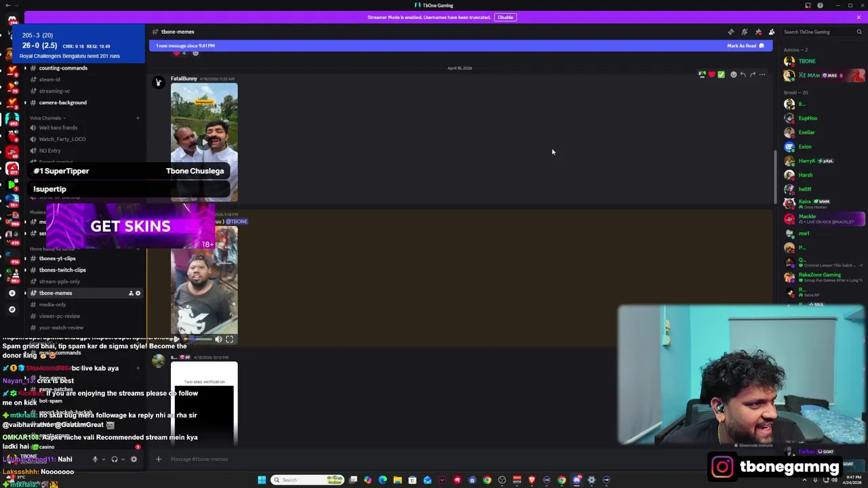Forward FatalBunny's message arrow icon
The image size is (868, 488).
pyautogui.click(x=753, y=75)
